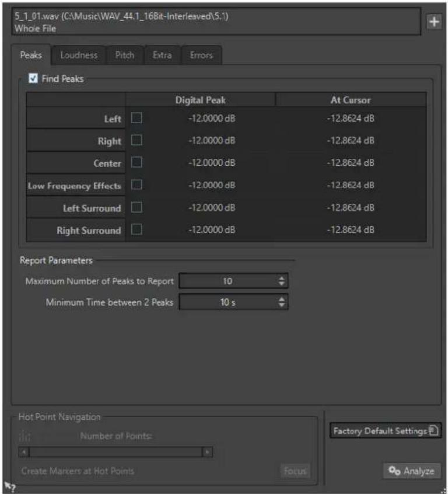Check the Right channel checkbox
This screenshot has width=448, height=494.
[136, 140]
